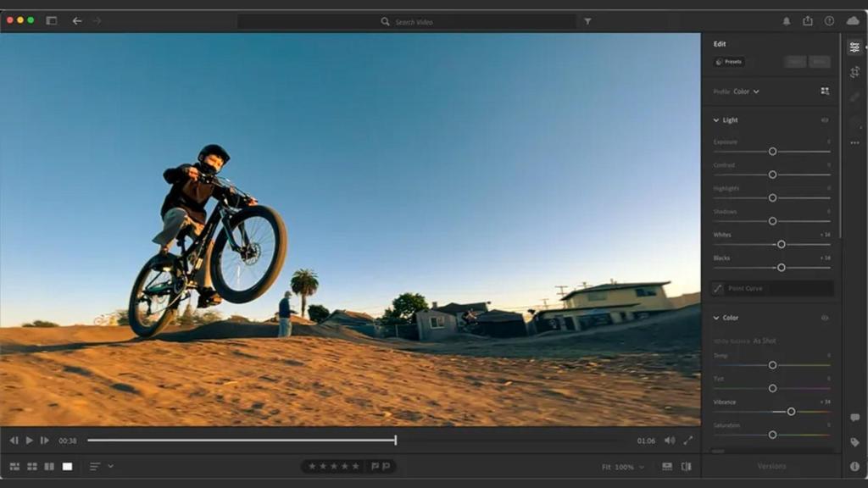The width and height of the screenshot is (868, 488).
Task: Open the Keywords tag icon
Action: [854, 442]
